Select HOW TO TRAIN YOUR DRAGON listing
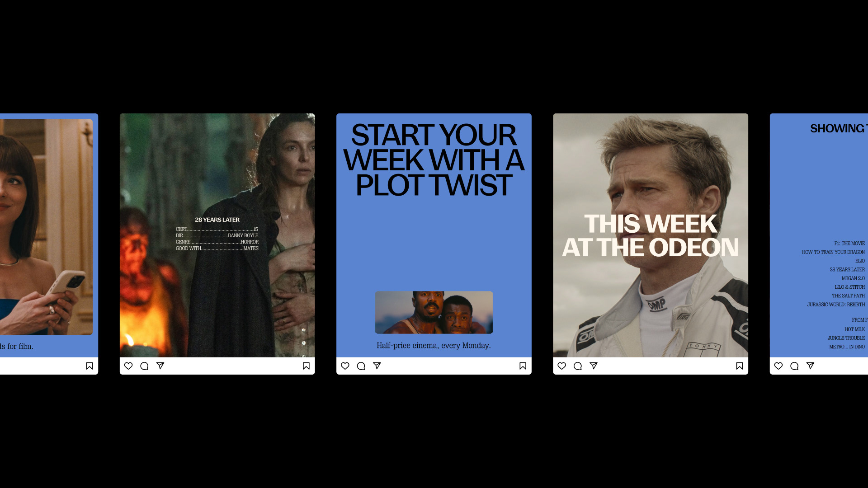The height and width of the screenshot is (488, 868). [833, 252]
